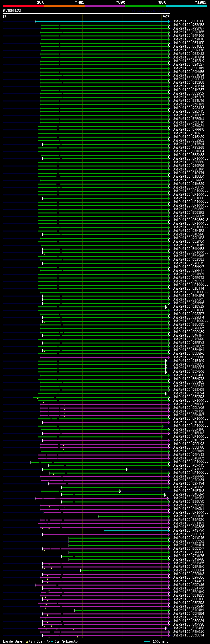This screenshot has width=210, height=644.
Task: Select hit label UniRef100_B0D3X7
Action: (x=188, y=549)
